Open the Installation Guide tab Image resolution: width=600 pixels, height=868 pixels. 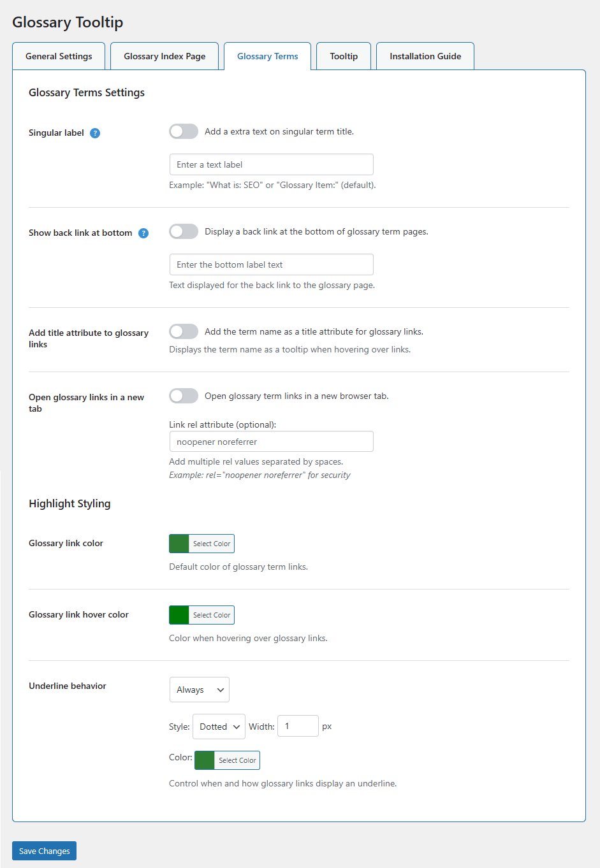425,56
